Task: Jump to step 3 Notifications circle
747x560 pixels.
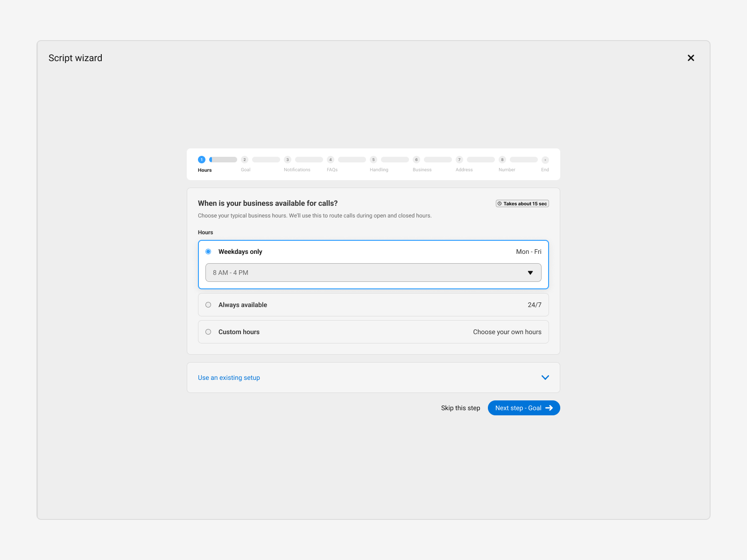Action: [288, 160]
